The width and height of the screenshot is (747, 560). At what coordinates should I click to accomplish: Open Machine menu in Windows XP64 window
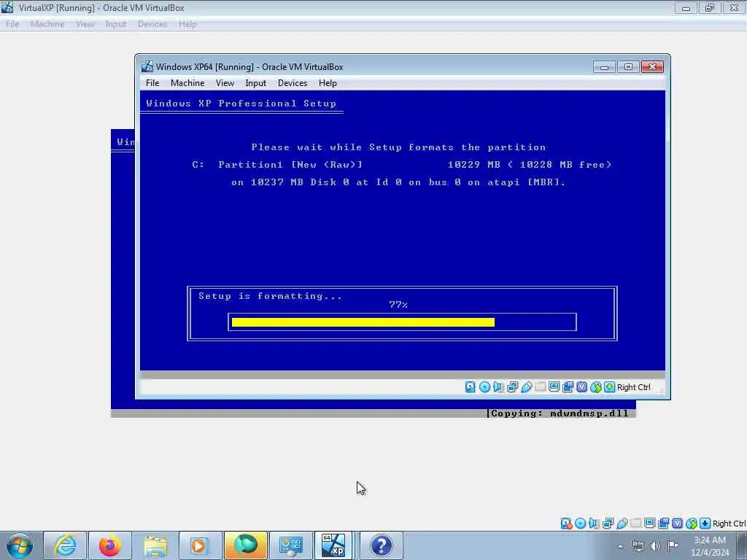coord(187,83)
